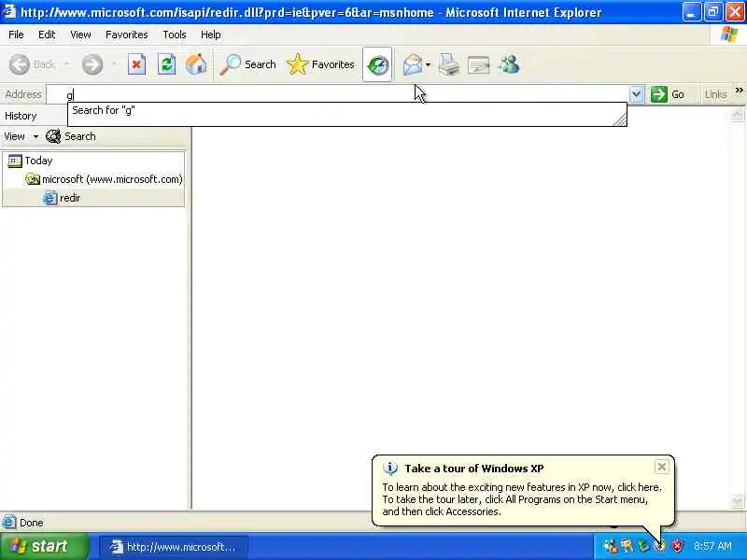Image resolution: width=747 pixels, height=560 pixels.
Task: Toggle the History pane toolbar button
Action: pyautogui.click(x=377, y=64)
